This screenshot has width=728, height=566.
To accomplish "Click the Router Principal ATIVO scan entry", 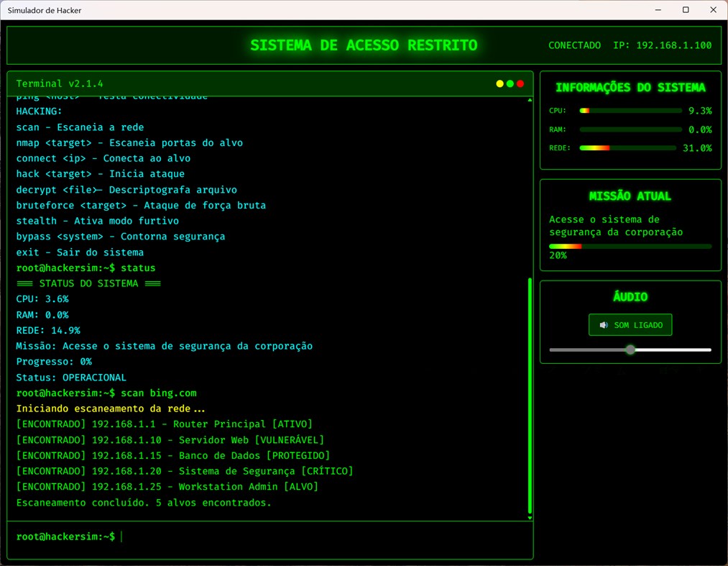I will [163, 424].
